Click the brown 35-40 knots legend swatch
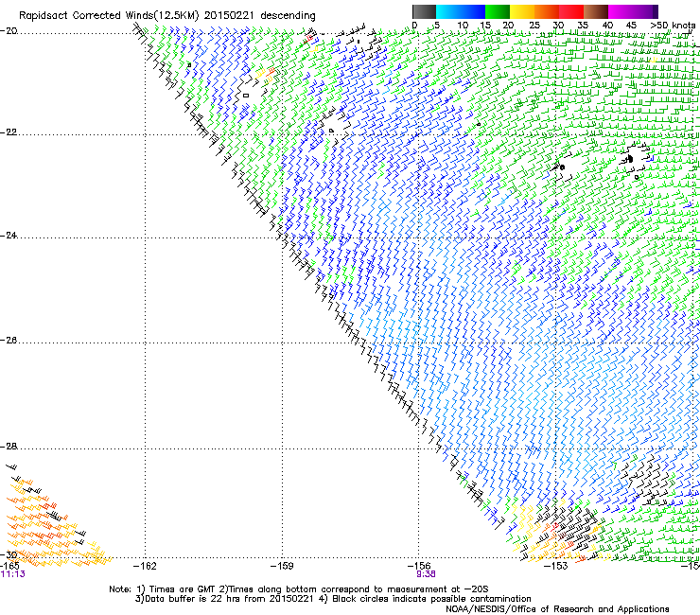The width and height of the screenshot is (700, 615). [596, 11]
